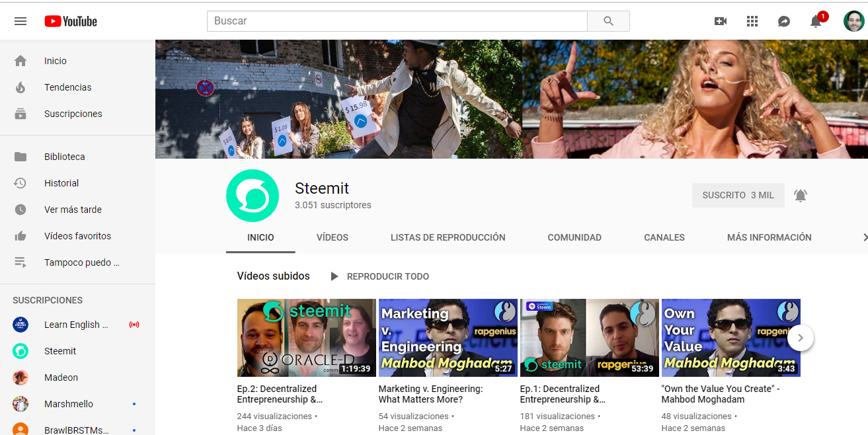The width and height of the screenshot is (868, 435).
Task: Open the YouTube apps grid
Action: point(752,21)
